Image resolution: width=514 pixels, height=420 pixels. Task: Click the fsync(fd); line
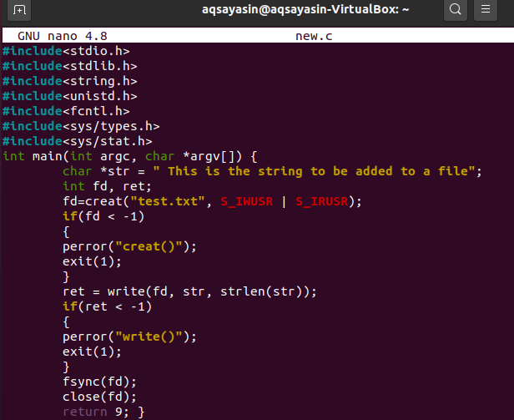(99, 382)
